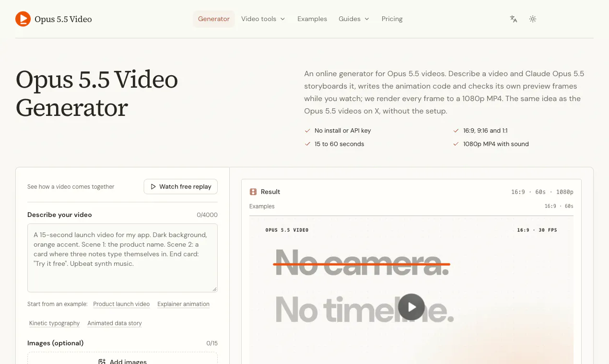The height and width of the screenshot is (364, 609).
Task: Click the '1080p MP4 with sound' text
Action: point(496,144)
